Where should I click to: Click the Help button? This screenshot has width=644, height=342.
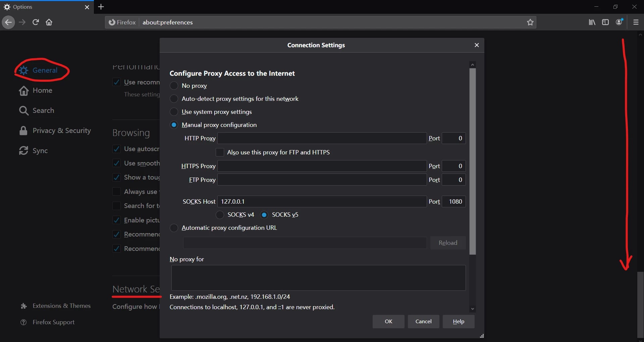459,322
